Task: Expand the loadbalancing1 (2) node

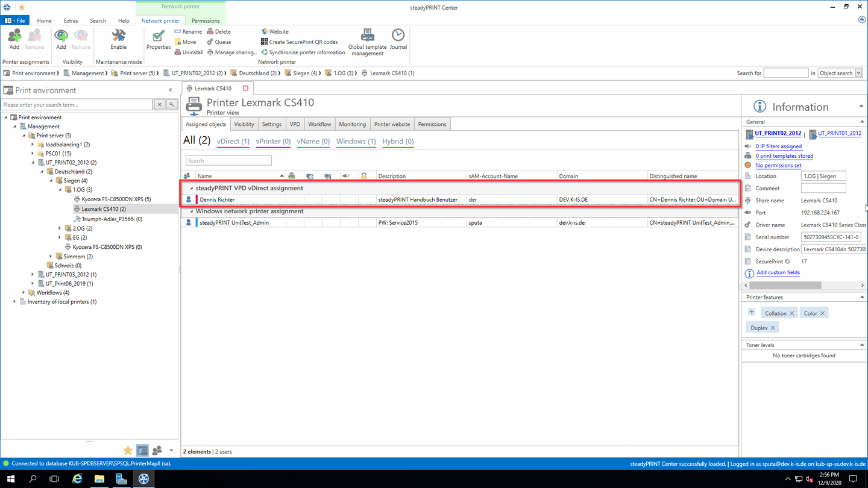Action: pos(33,145)
